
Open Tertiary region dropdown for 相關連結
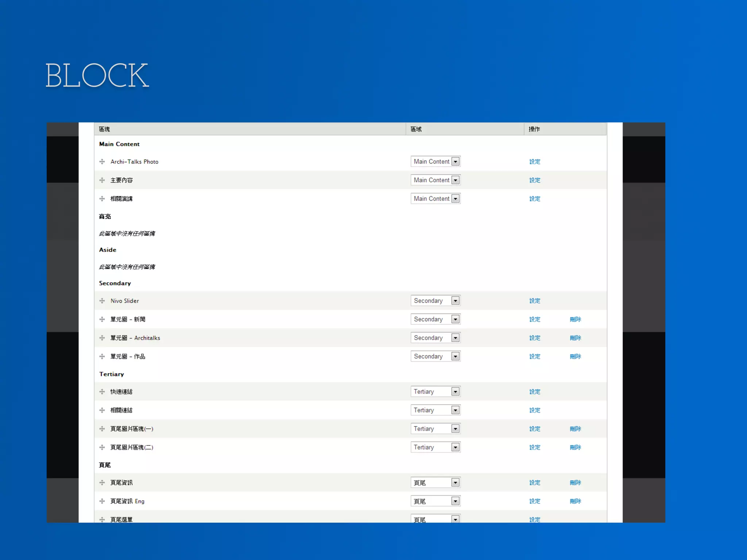point(436,410)
